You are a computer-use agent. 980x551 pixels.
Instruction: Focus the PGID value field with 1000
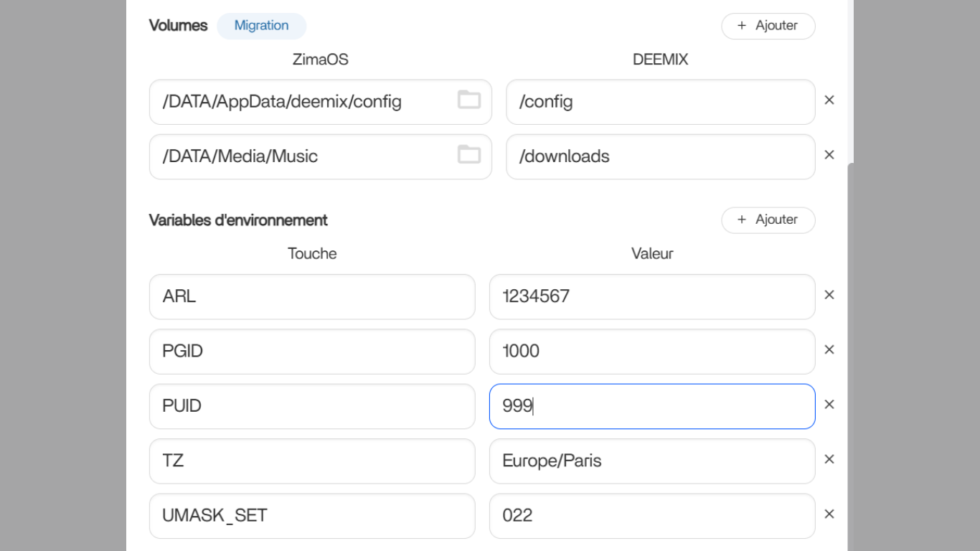point(651,351)
